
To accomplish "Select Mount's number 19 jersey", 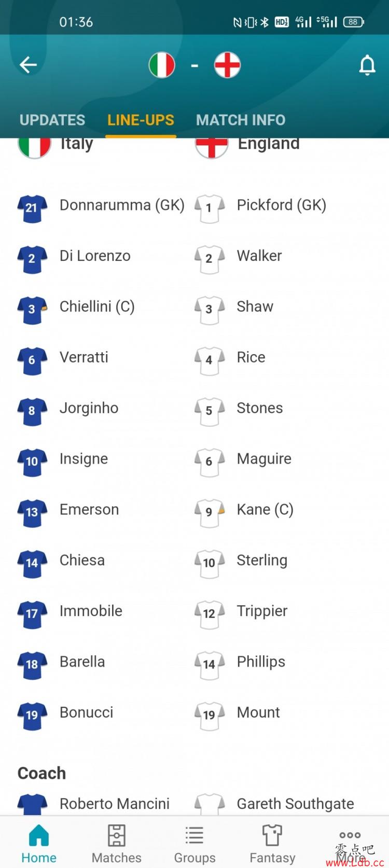I will tap(210, 716).
